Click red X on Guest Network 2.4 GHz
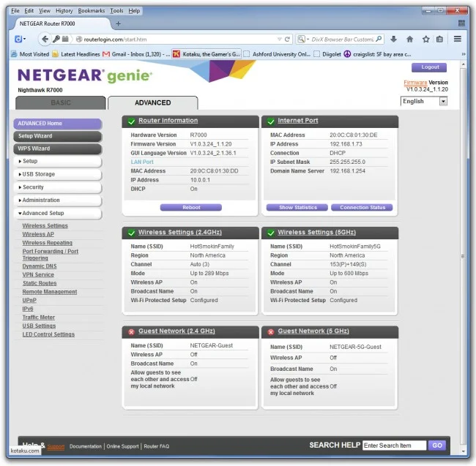The height and width of the screenshot is (466, 476). click(x=131, y=332)
